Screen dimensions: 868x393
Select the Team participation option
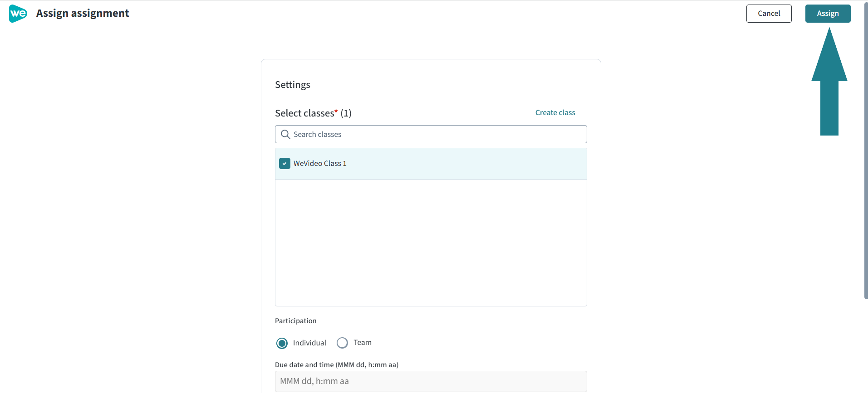pos(343,343)
